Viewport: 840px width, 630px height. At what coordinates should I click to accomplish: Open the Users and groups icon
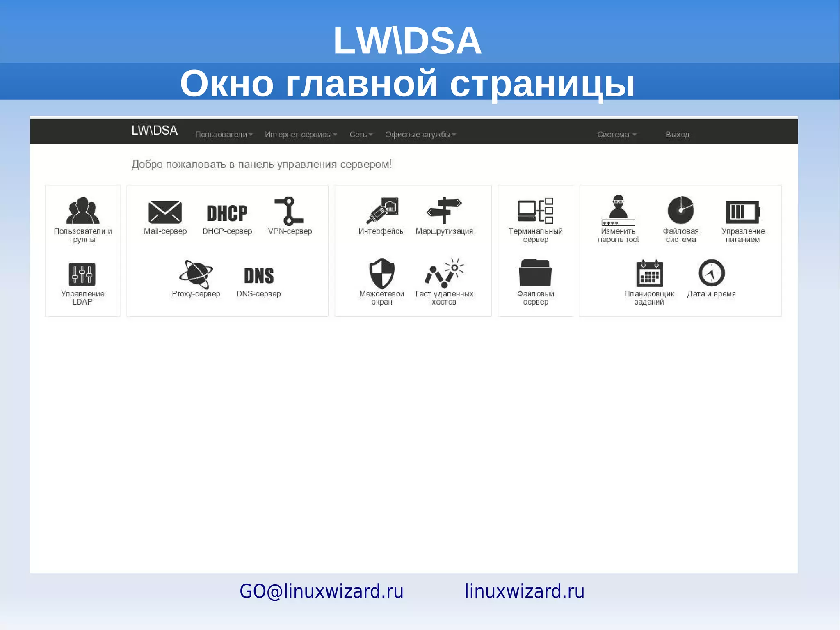tap(82, 210)
